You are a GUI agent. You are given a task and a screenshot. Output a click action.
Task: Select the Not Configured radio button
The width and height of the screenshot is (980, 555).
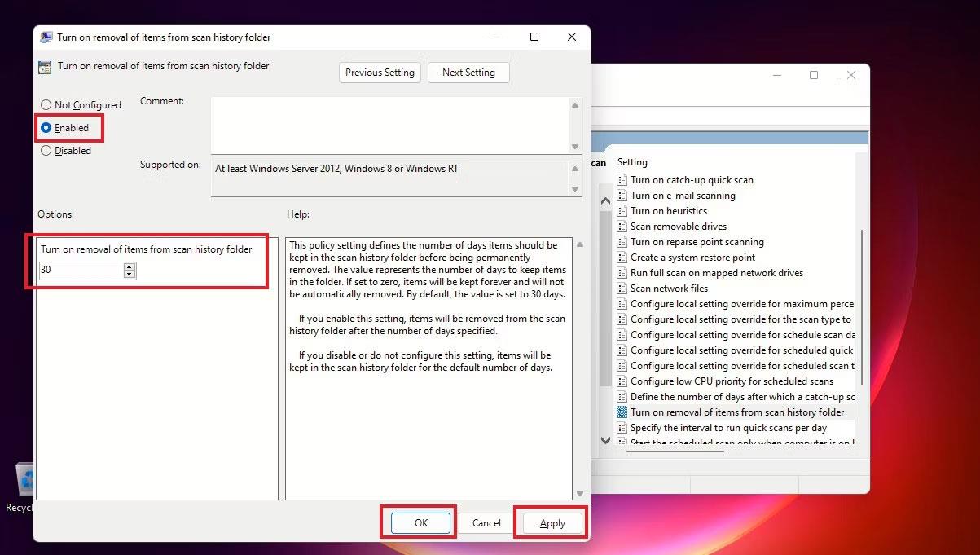(46, 105)
